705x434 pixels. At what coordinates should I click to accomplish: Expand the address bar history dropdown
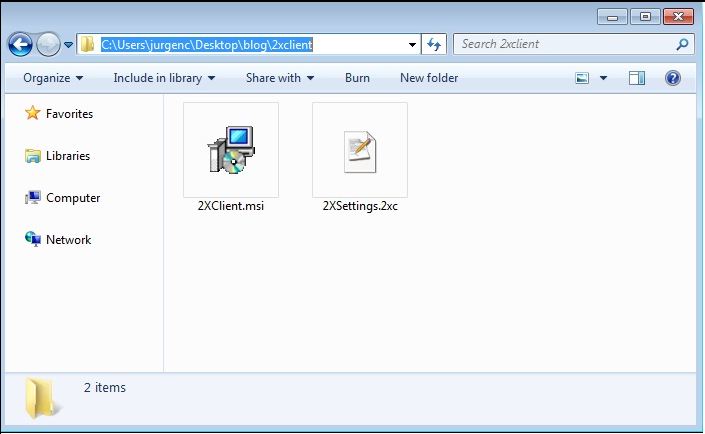pyautogui.click(x=412, y=45)
